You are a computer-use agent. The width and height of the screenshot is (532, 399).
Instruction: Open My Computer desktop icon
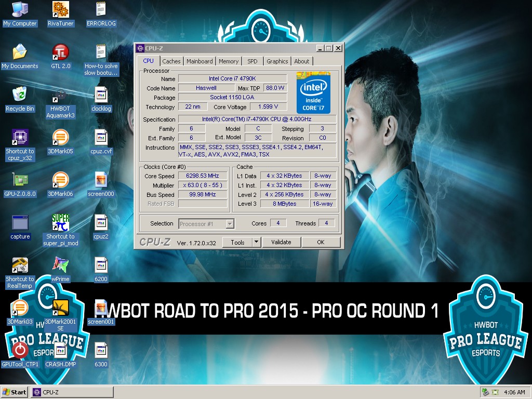(x=20, y=14)
